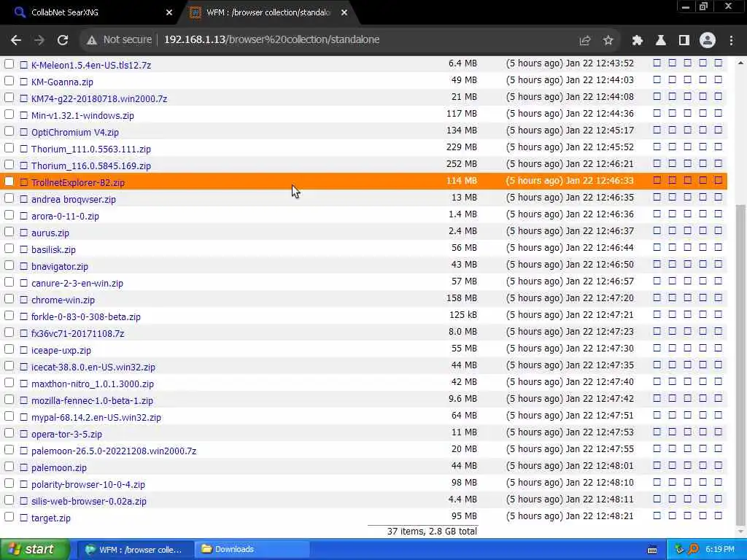Open polarity-browser-10-0-4.zip link
747x560 pixels.
[x=88, y=484]
